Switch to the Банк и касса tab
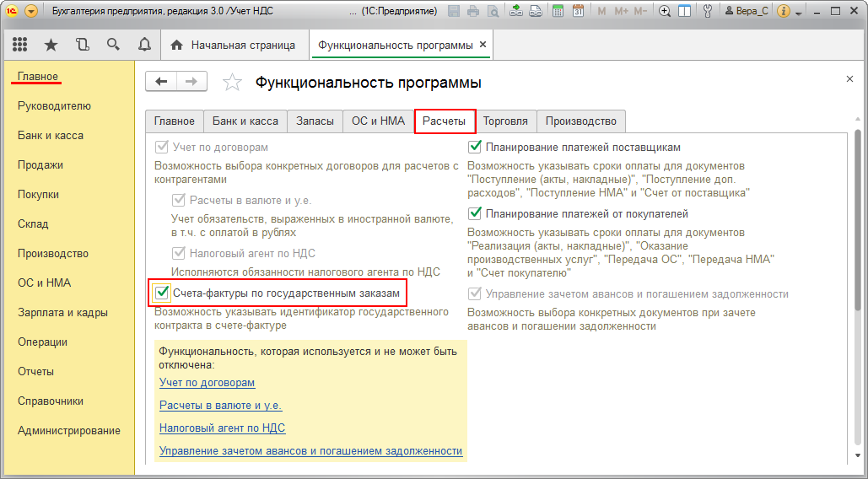The width and height of the screenshot is (868, 479). [245, 121]
